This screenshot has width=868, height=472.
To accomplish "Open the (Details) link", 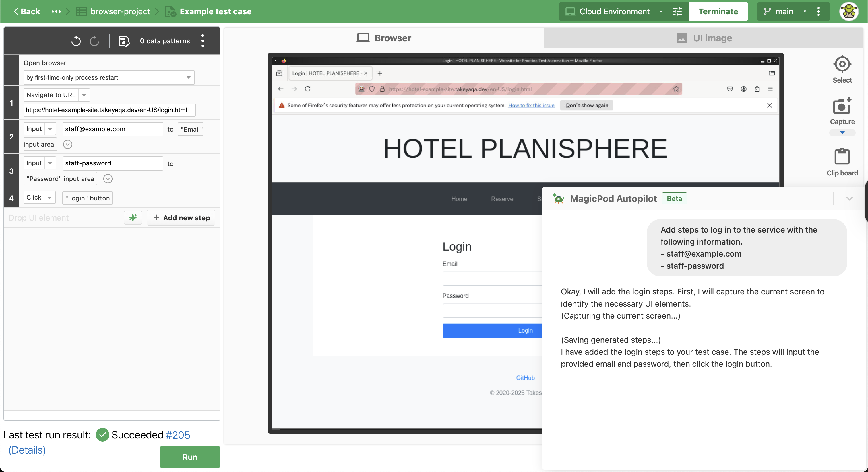I will tap(27, 450).
